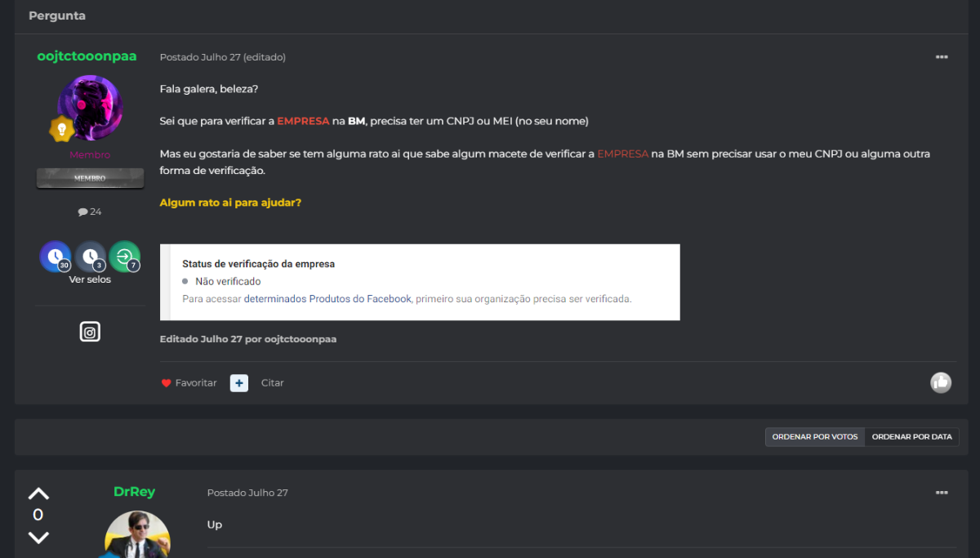Open the 'Ver selos' badges link
This screenshot has width=980, height=558.
click(90, 279)
